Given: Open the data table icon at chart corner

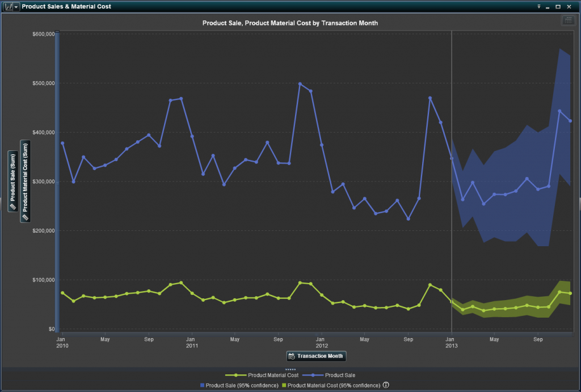Looking at the screenshot, I should [568, 20].
